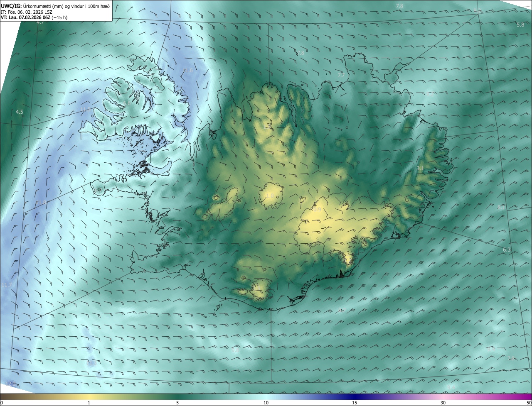This screenshot has height=406, width=532.
Task: Click the pale yellow colorbar segment above 1
Action: [89, 396]
